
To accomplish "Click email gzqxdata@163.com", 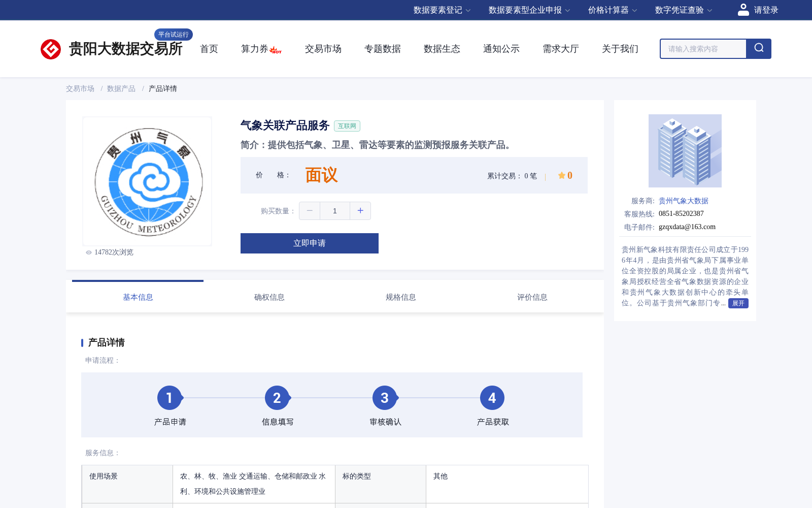I will [687, 227].
